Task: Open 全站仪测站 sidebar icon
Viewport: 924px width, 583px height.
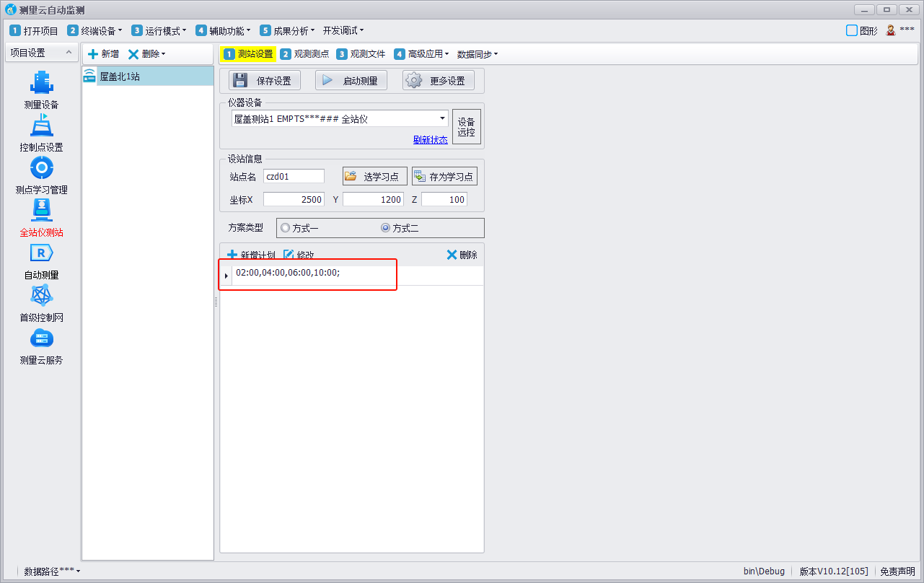Action: [x=41, y=211]
